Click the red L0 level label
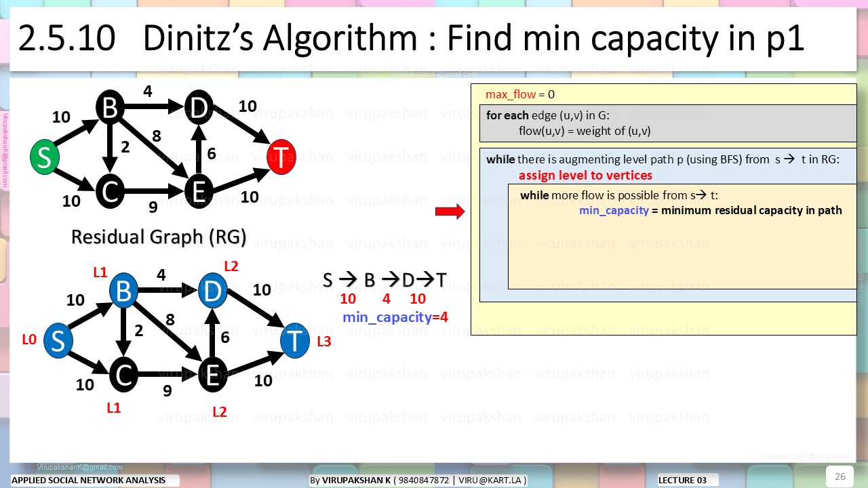Viewport: 868px width, 488px height. click(28, 340)
